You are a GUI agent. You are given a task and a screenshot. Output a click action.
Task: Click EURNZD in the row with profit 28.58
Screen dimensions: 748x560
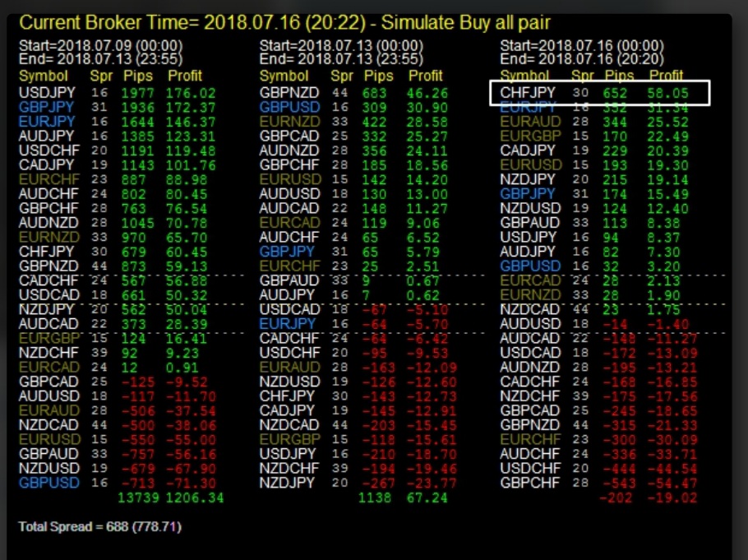click(x=289, y=122)
